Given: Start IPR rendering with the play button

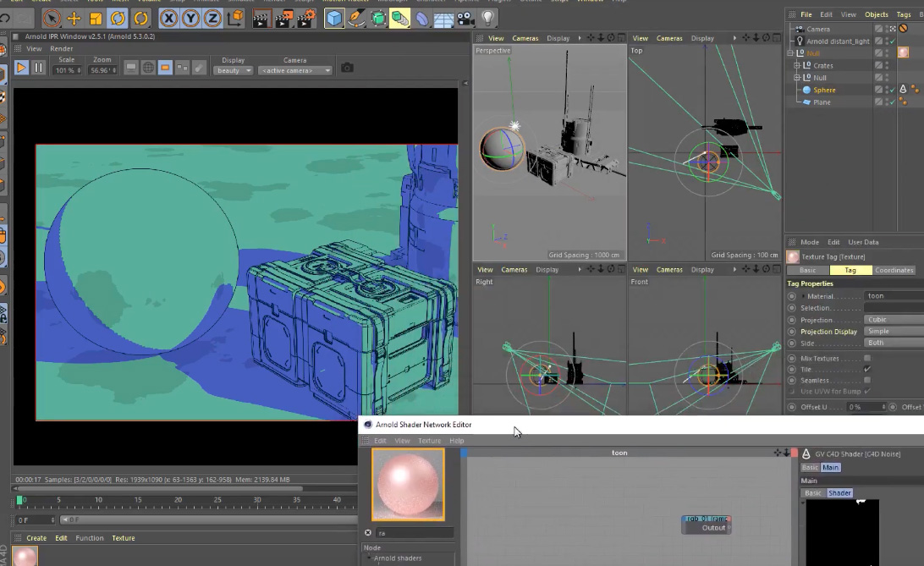Looking at the screenshot, I should tap(20, 69).
